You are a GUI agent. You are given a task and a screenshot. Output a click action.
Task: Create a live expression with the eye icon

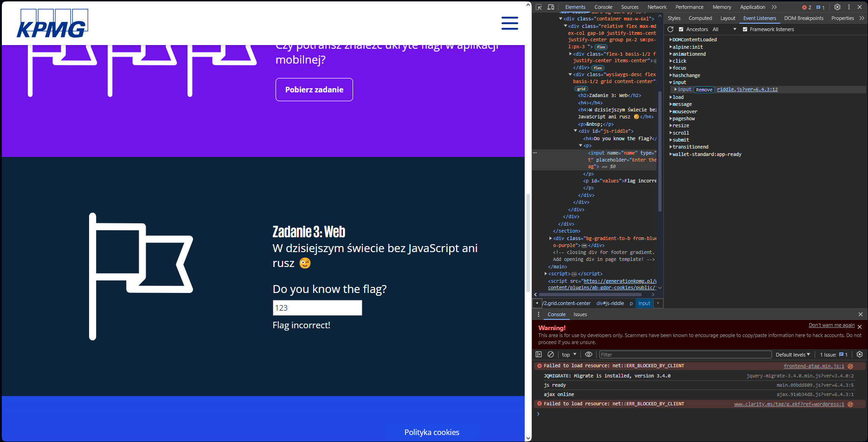point(589,354)
